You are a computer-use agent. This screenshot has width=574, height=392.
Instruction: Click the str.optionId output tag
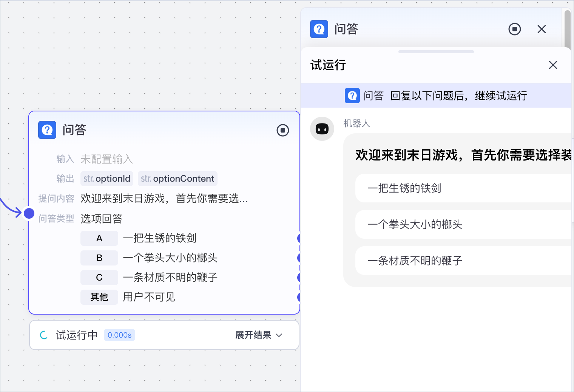click(107, 179)
